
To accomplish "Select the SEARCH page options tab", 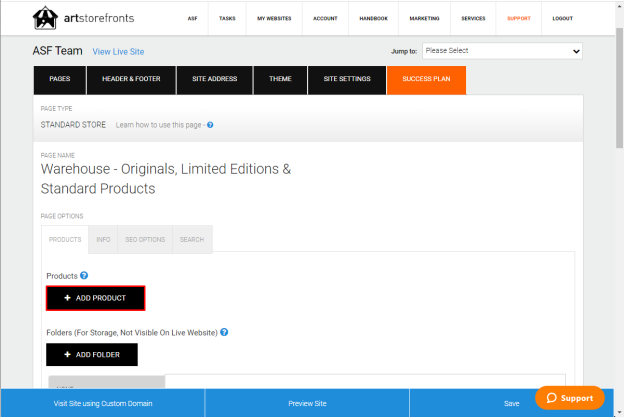I will [x=192, y=239].
